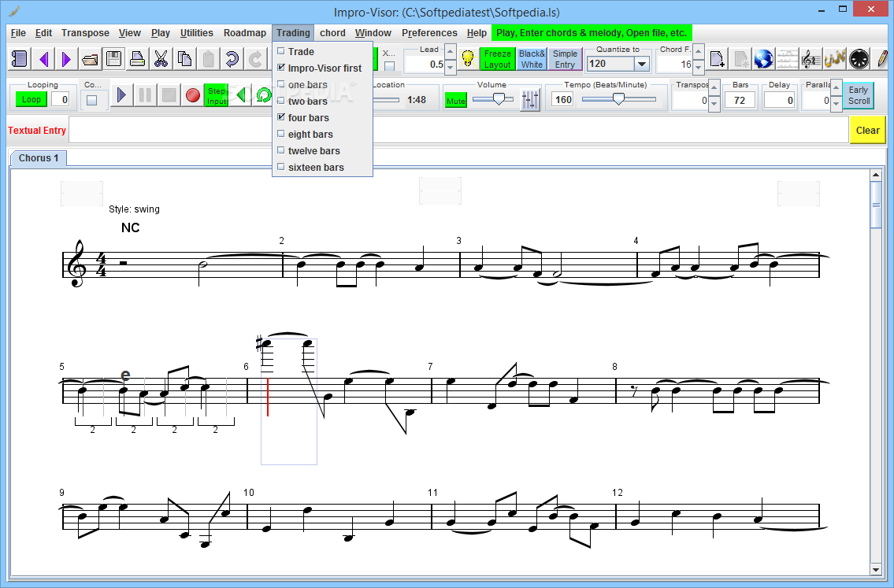Go to previous with left purple arrow
Screen dimensions: 894x588
(x=44, y=59)
